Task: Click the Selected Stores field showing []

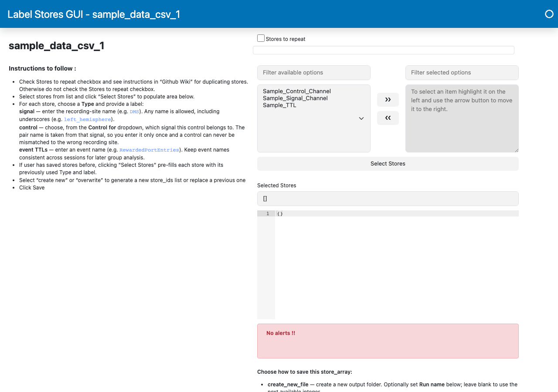Action: (388, 199)
